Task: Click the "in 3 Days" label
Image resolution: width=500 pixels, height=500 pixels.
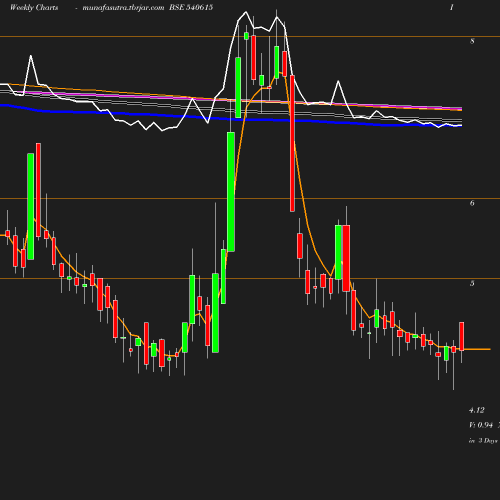Action: point(483,440)
